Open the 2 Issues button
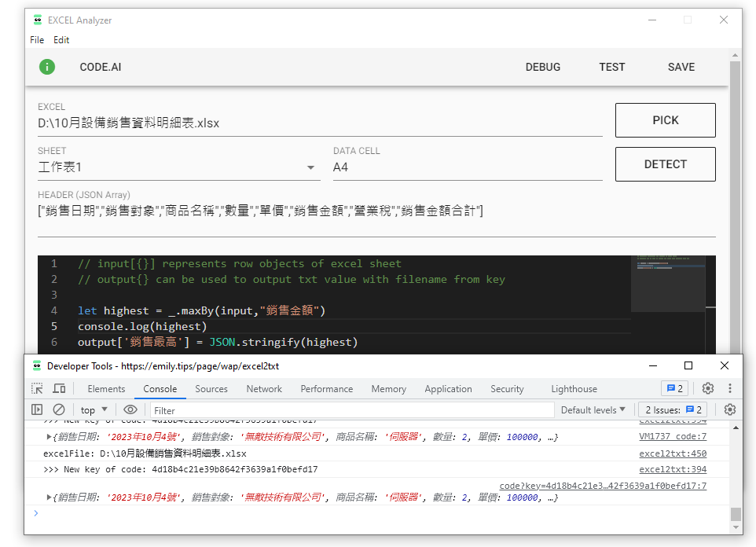Viewport: 756px width, 547px height. tap(673, 410)
